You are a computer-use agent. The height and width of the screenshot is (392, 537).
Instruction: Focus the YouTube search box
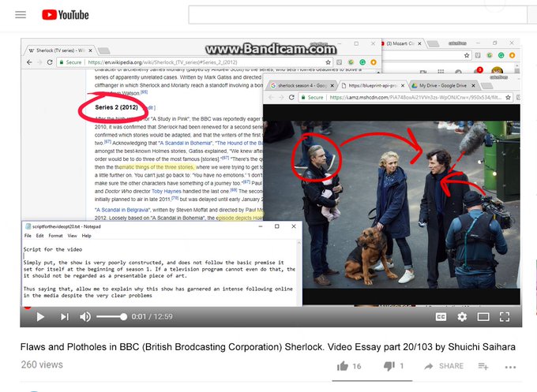[x=358, y=15]
